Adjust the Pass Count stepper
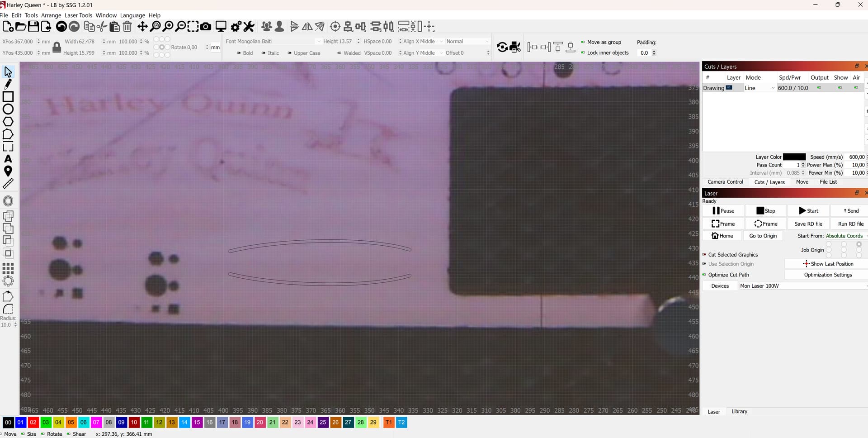This screenshot has height=438, width=868. point(803,165)
